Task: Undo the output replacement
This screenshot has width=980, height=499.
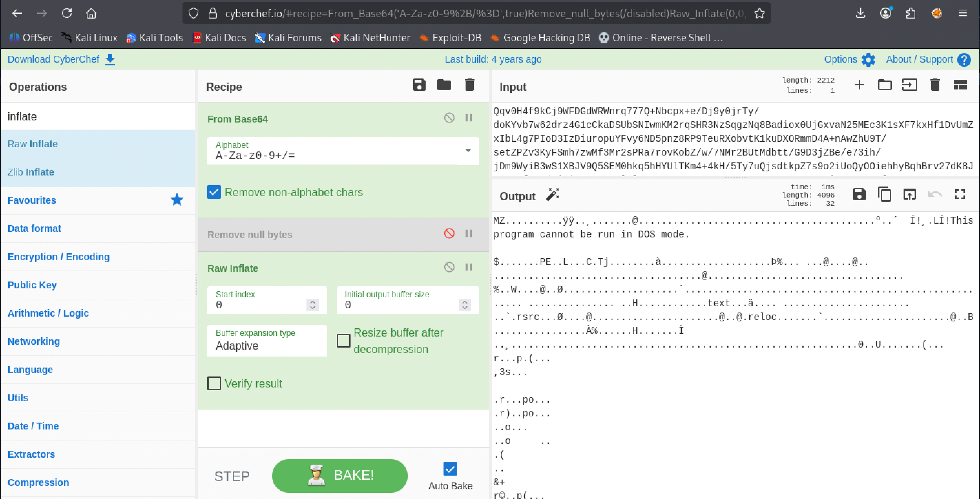Action: [935, 194]
